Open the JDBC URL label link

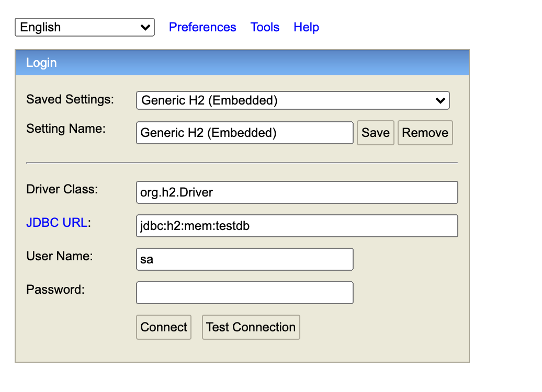(57, 223)
